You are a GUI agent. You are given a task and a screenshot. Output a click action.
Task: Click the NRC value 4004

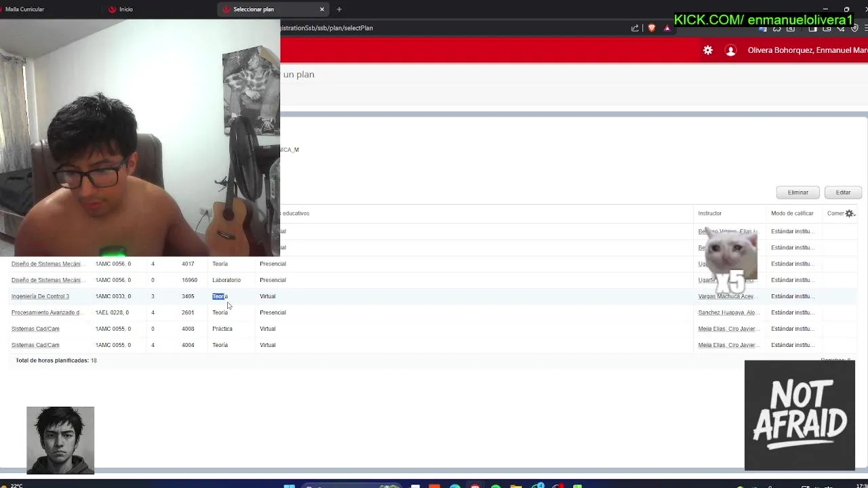188,345
